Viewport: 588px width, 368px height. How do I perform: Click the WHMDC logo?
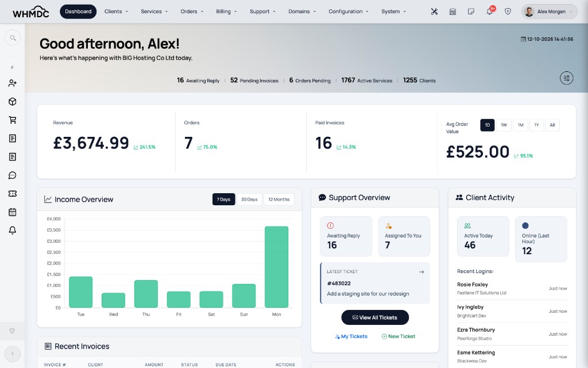(x=31, y=11)
